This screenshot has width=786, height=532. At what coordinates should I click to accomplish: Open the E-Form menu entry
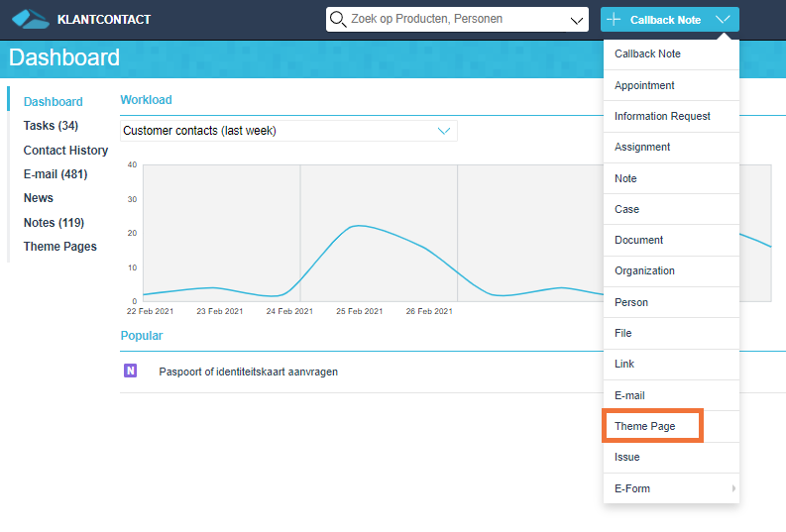click(671, 488)
